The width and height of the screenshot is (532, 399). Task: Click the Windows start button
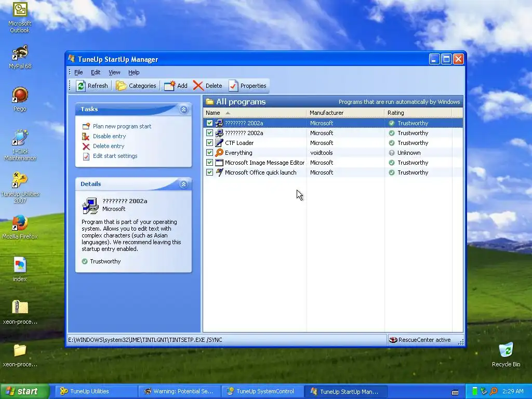point(25,392)
